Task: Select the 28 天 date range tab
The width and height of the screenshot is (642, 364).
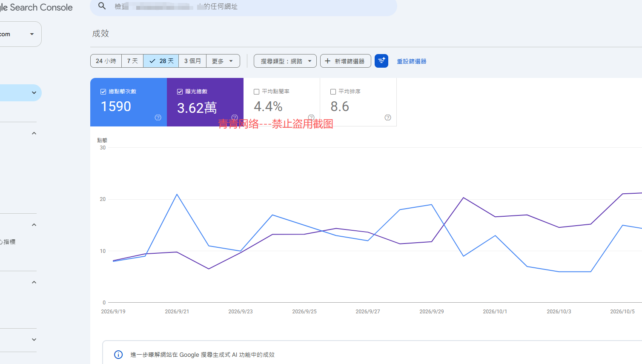Action: (161, 61)
